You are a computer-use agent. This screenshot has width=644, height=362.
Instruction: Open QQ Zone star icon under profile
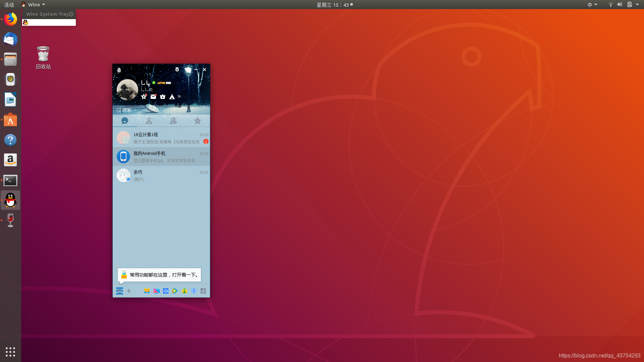coord(144,97)
